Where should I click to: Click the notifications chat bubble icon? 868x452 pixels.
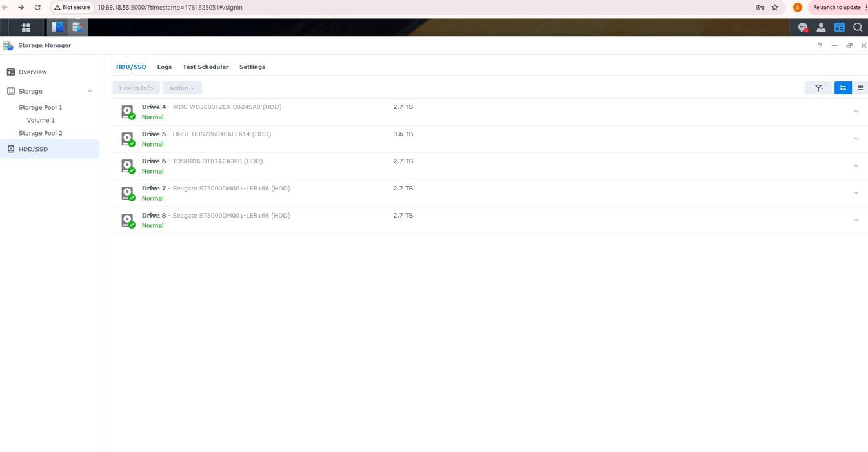[x=803, y=27]
